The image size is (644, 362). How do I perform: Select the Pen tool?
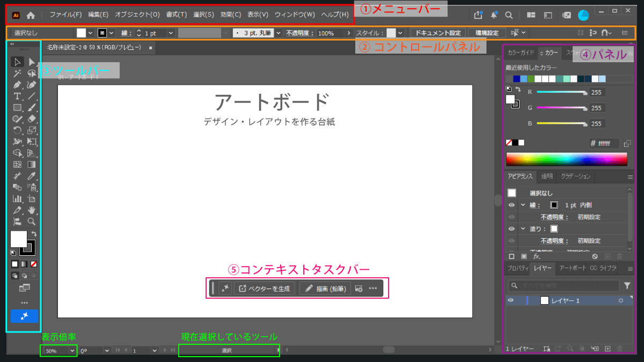[17, 85]
